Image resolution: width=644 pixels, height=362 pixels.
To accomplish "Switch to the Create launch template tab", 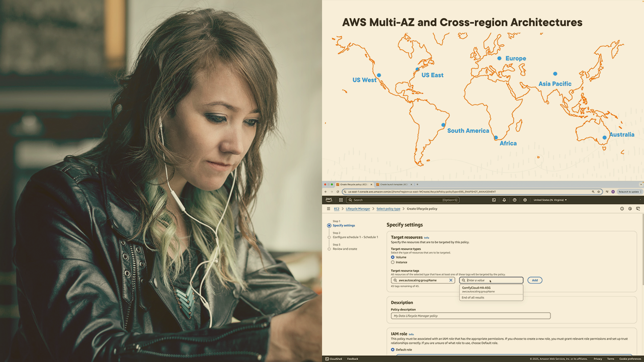I will click(x=393, y=185).
